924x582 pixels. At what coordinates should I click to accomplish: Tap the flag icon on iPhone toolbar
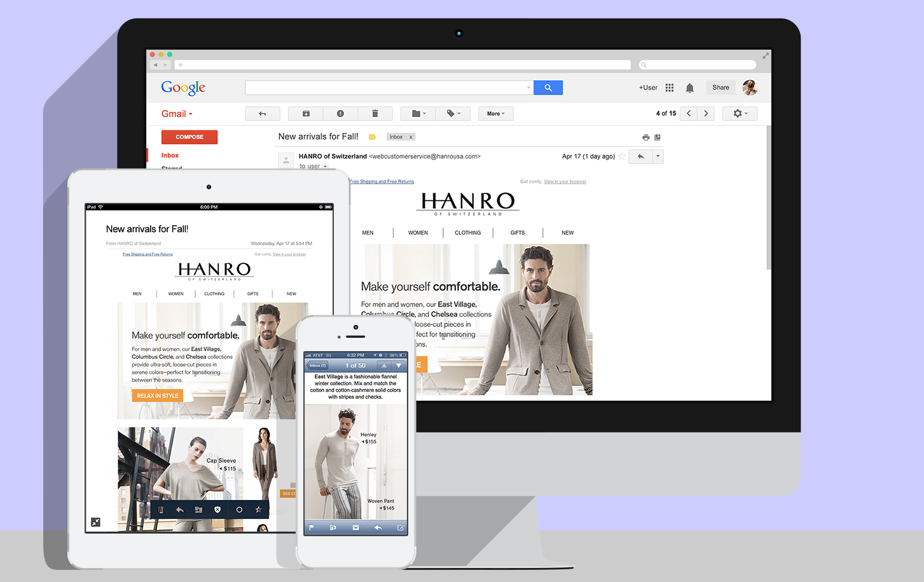[x=311, y=527]
